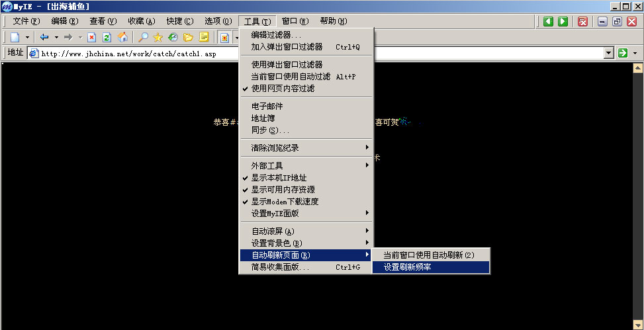This screenshot has width=644, height=330.
Task: Click the new blank window icon
Action: pyautogui.click(x=15, y=37)
